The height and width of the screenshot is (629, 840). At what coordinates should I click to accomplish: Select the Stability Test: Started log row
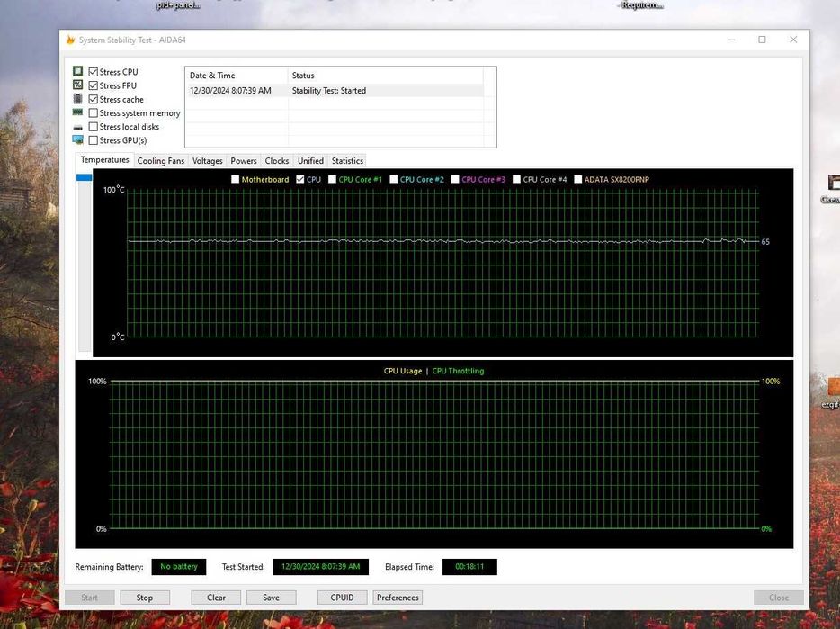coord(335,91)
